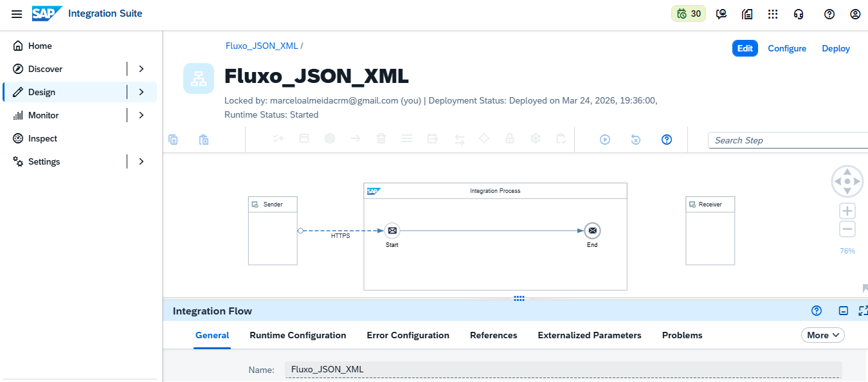868x382 pixels.
Task: Select the Sender participant box
Action: [273, 231]
